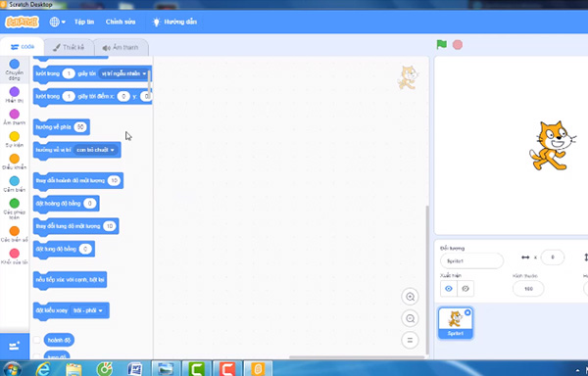Select Cảm biến light blue category

15,184
